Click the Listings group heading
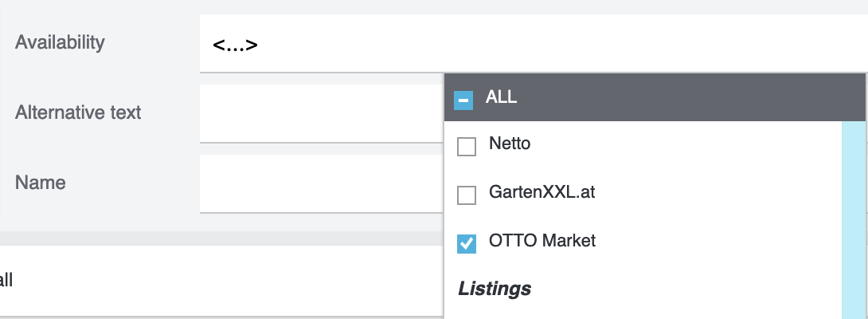Screen dimensions: 868x319 point(495,288)
